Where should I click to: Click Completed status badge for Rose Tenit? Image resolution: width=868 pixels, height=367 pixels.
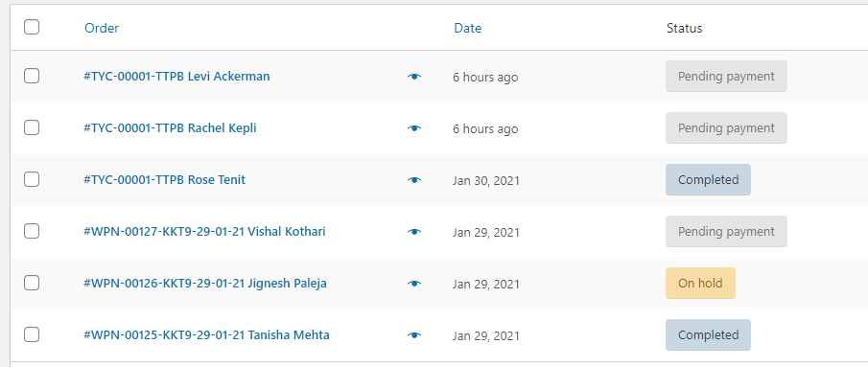click(x=708, y=179)
